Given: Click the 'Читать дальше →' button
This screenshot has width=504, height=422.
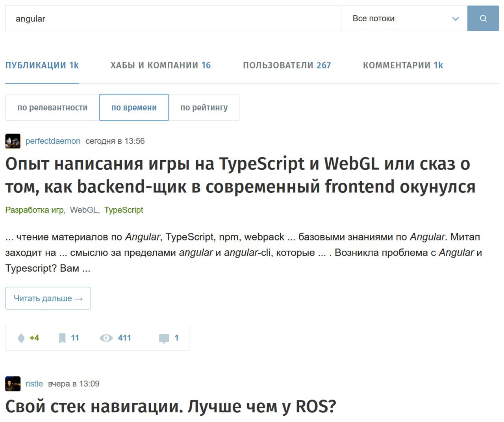Looking at the screenshot, I should click(x=48, y=298).
